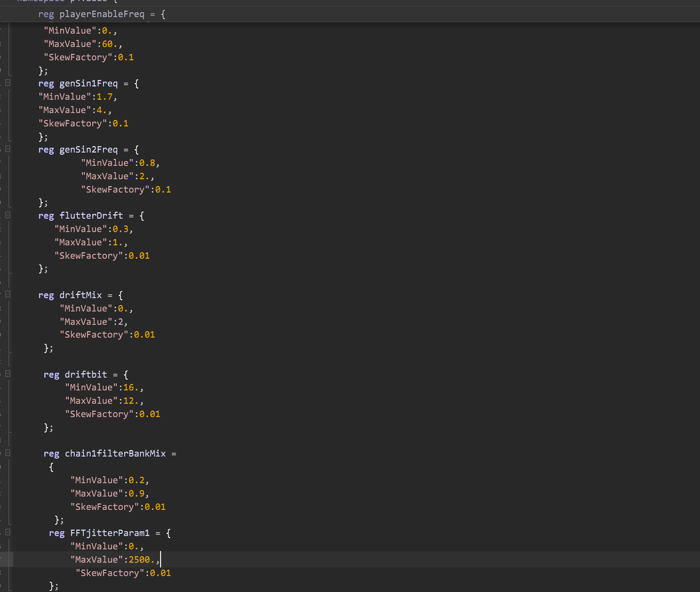
Task: Click the "MinValue":1.7 line
Action: click(78, 97)
